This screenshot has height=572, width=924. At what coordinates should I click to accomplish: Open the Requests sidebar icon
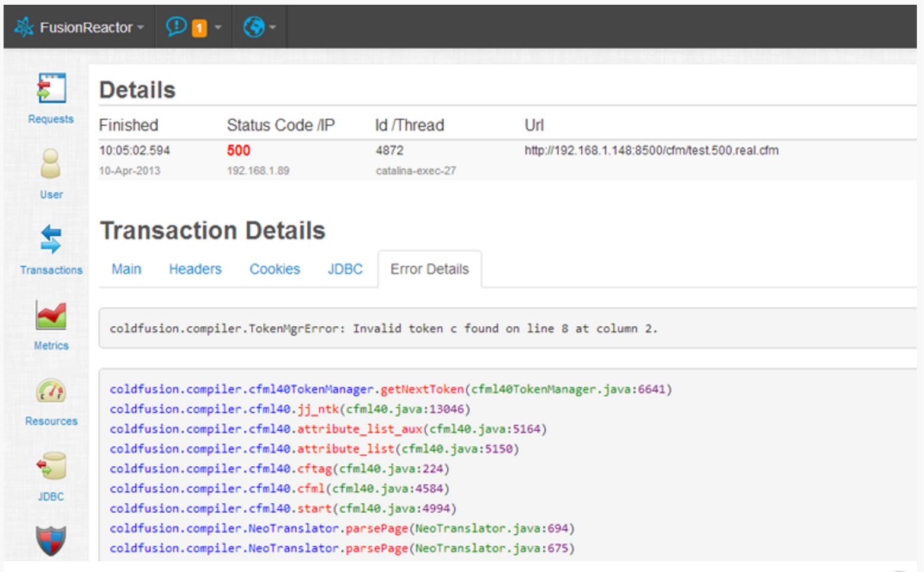click(51, 89)
